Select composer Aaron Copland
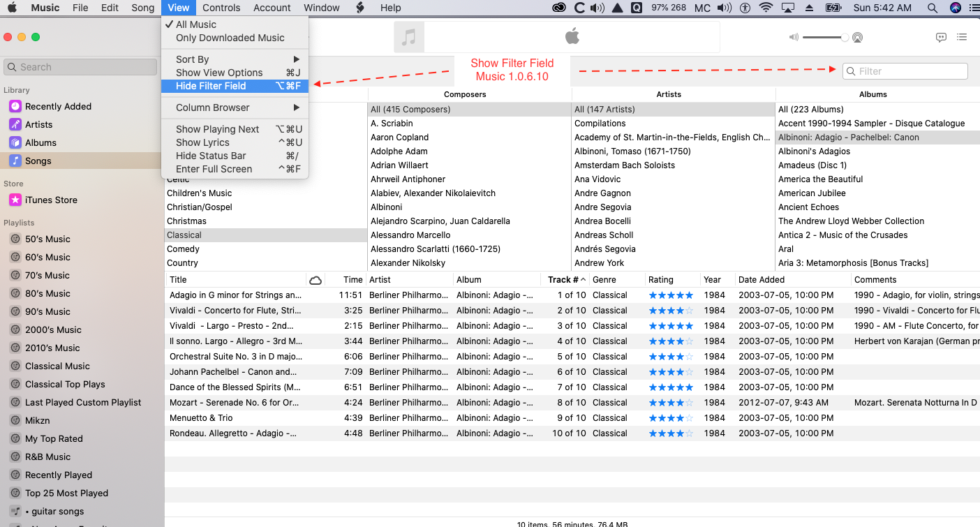The image size is (980, 527). (470, 138)
